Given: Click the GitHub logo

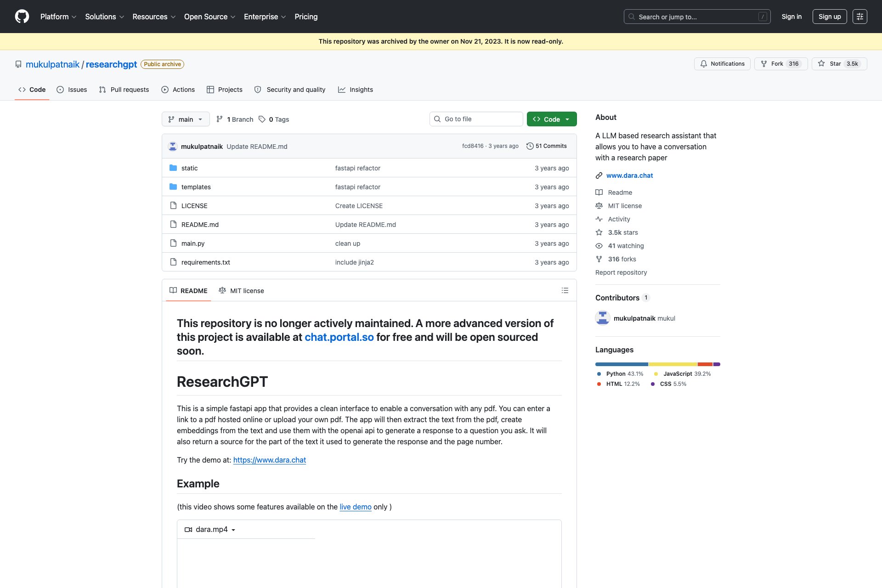Looking at the screenshot, I should (x=22, y=17).
